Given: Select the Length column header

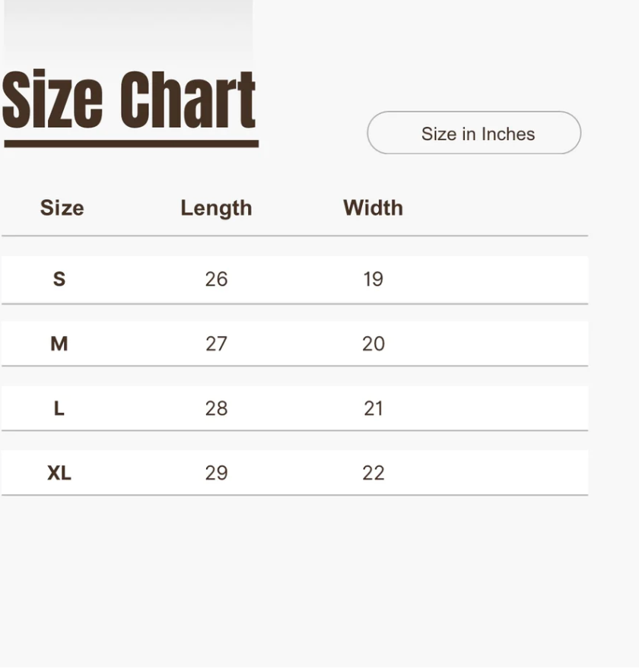Looking at the screenshot, I should [x=216, y=208].
